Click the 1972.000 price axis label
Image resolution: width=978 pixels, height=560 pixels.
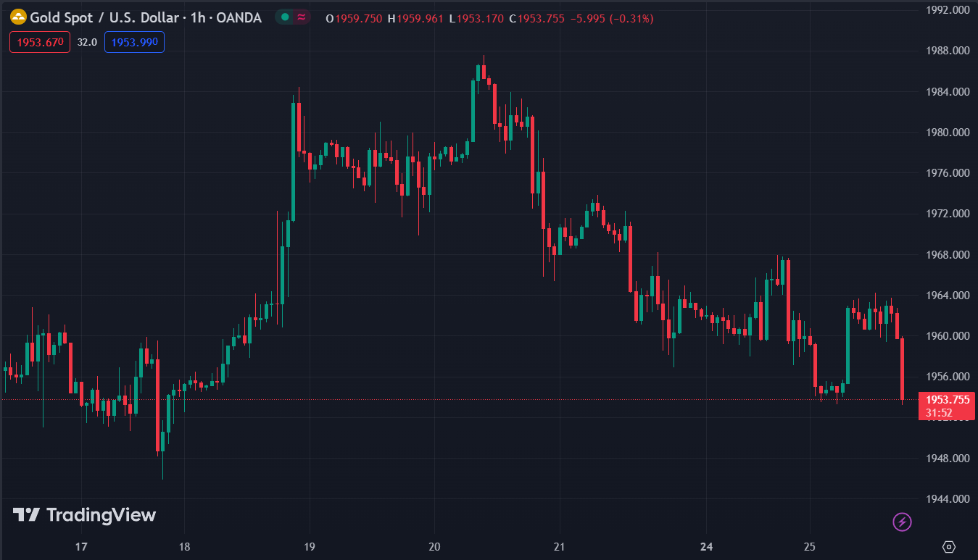point(948,214)
